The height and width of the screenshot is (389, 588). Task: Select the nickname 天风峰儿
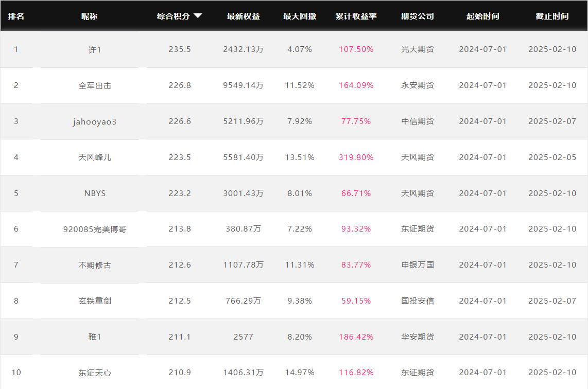pos(95,157)
